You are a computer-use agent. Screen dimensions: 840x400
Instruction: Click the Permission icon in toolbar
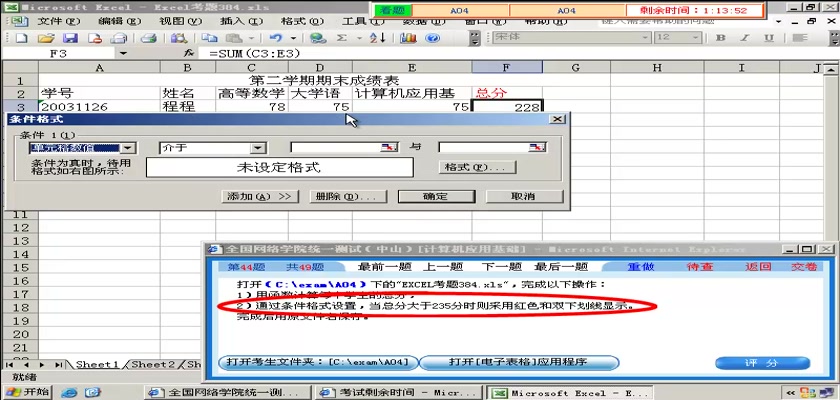pyautogui.click(x=95, y=38)
